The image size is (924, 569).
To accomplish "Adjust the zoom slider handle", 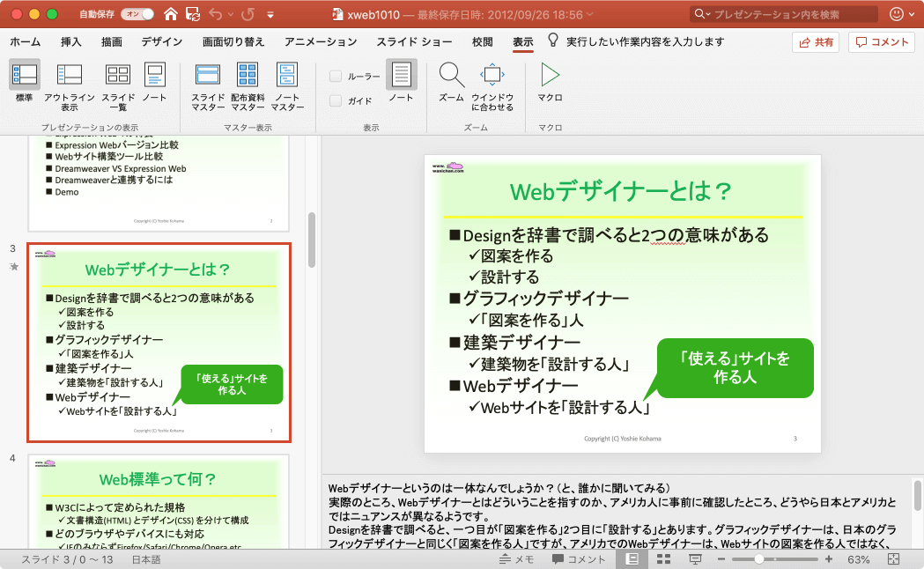I will [x=759, y=559].
